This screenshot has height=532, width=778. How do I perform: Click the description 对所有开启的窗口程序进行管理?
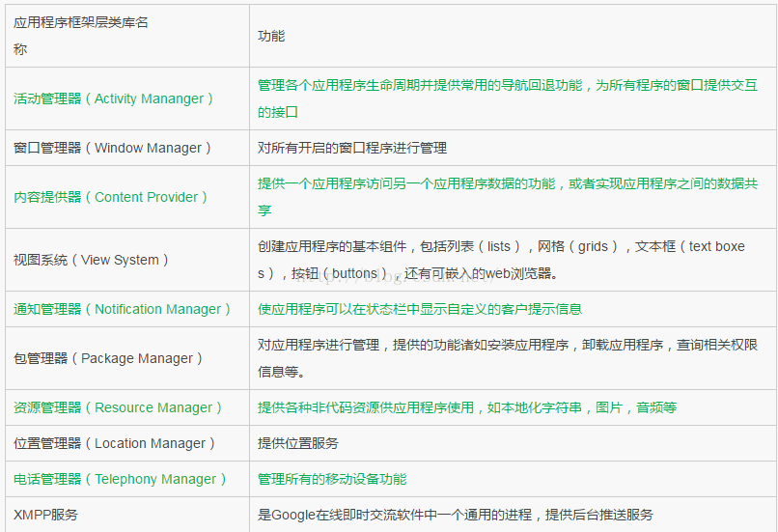(352, 148)
